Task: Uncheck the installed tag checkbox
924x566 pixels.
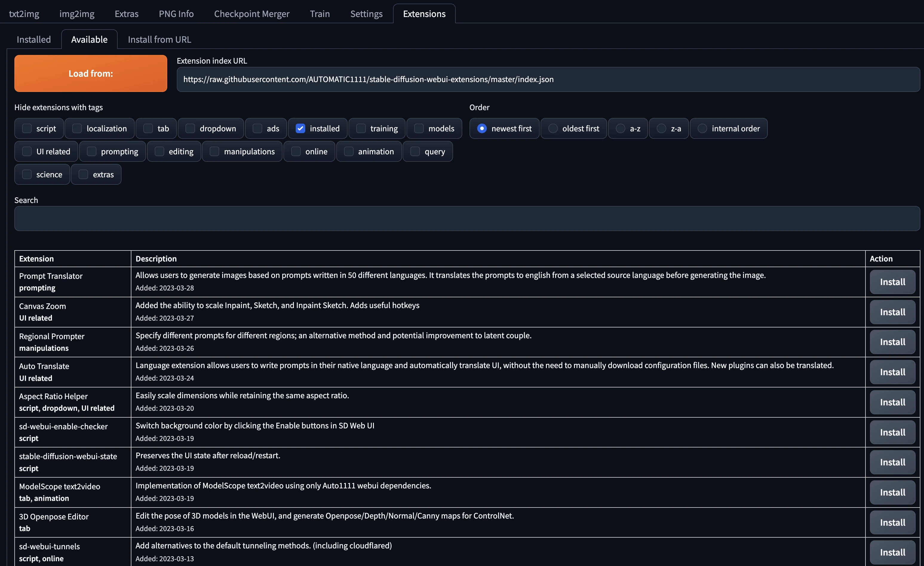Action: tap(300, 129)
